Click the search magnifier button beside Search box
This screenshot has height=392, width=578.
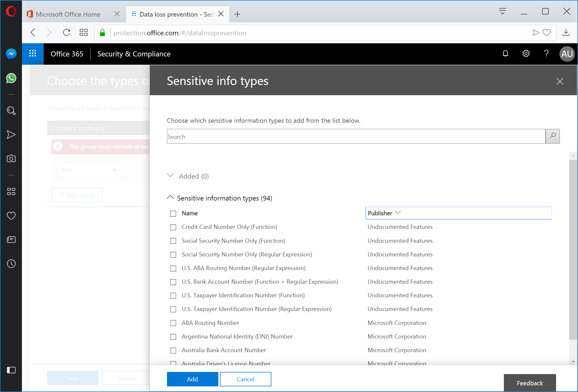click(552, 136)
